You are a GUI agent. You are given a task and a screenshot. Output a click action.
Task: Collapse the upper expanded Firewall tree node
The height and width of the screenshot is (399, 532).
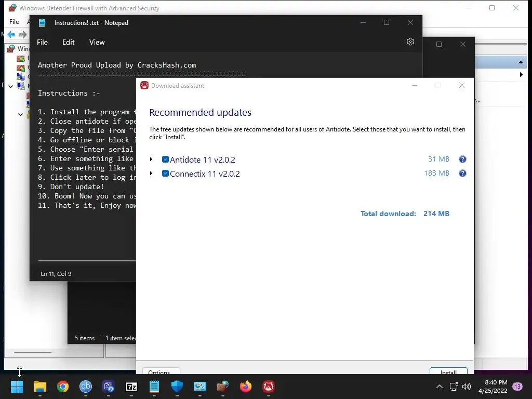(x=10, y=86)
